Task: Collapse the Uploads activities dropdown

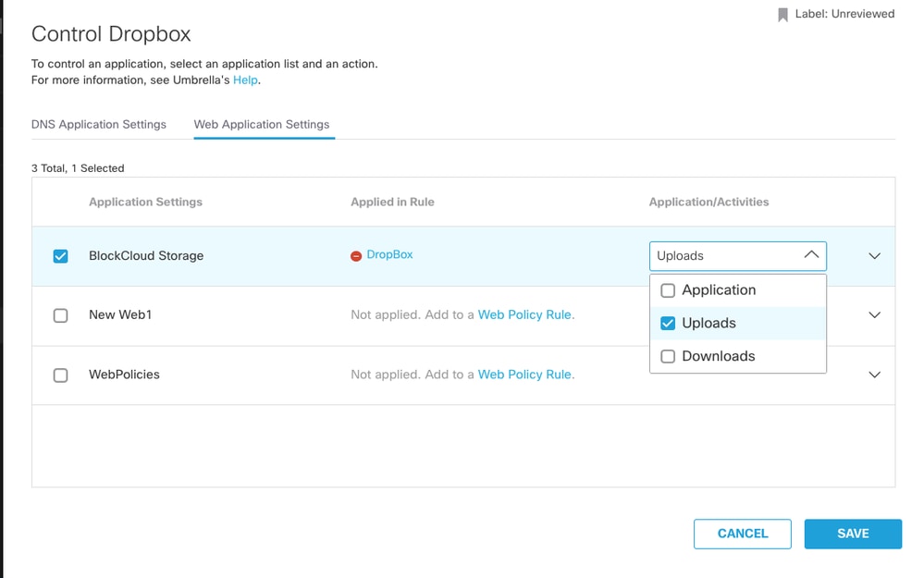Action: pos(811,255)
